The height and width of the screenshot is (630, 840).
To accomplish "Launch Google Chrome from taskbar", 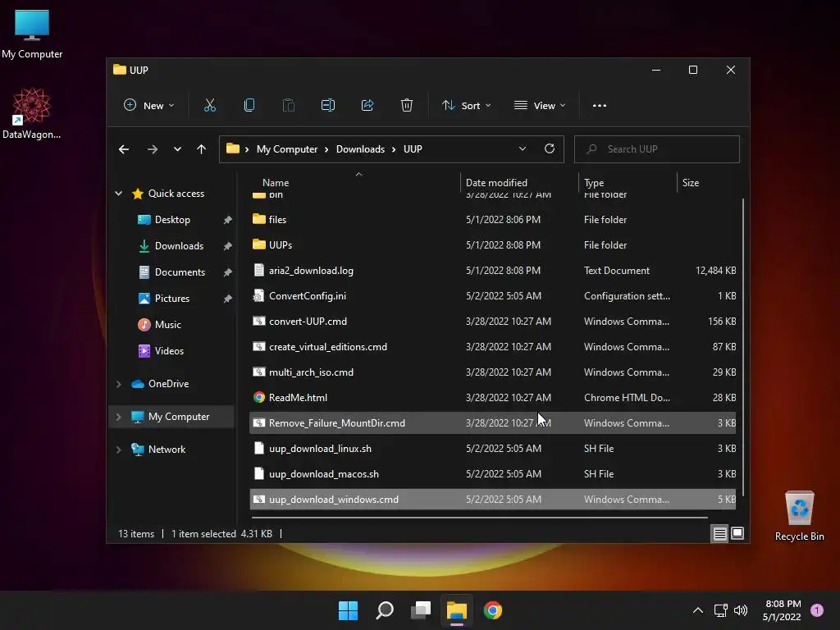I will tap(493, 610).
